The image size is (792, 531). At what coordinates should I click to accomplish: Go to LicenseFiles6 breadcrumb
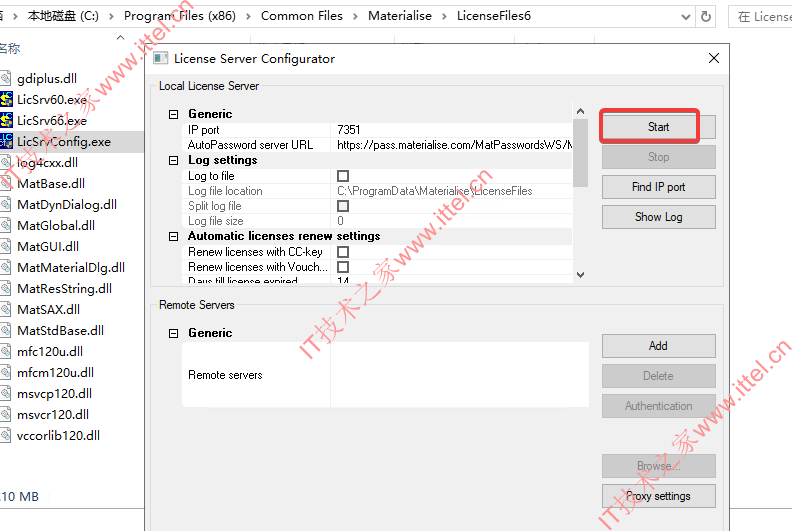(x=493, y=16)
